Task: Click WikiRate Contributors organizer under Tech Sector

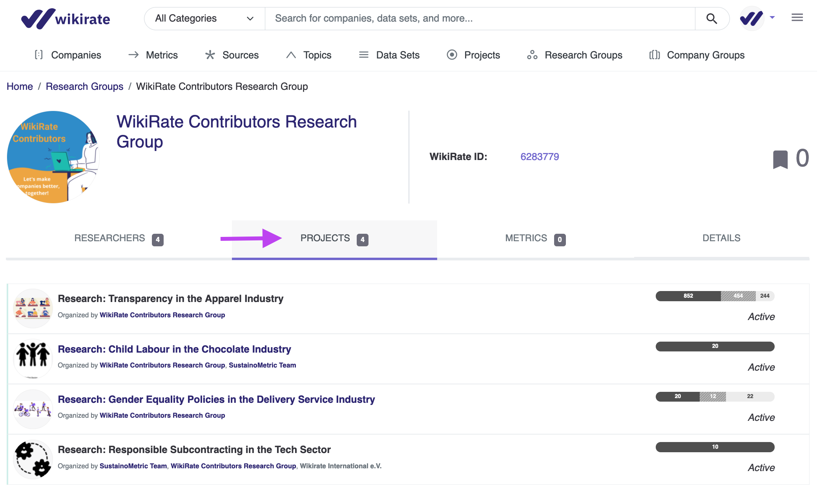Action: coord(233,466)
